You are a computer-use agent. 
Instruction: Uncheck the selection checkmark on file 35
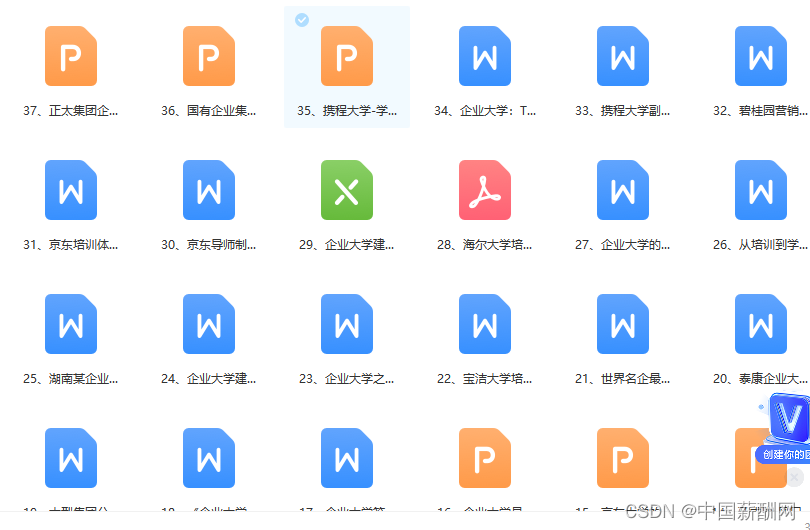(302, 20)
